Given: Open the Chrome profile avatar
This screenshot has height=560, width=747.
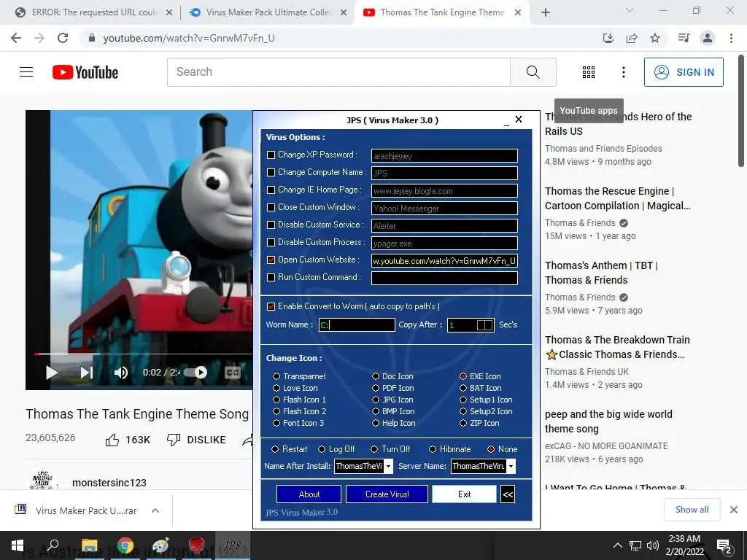Looking at the screenshot, I should point(708,38).
